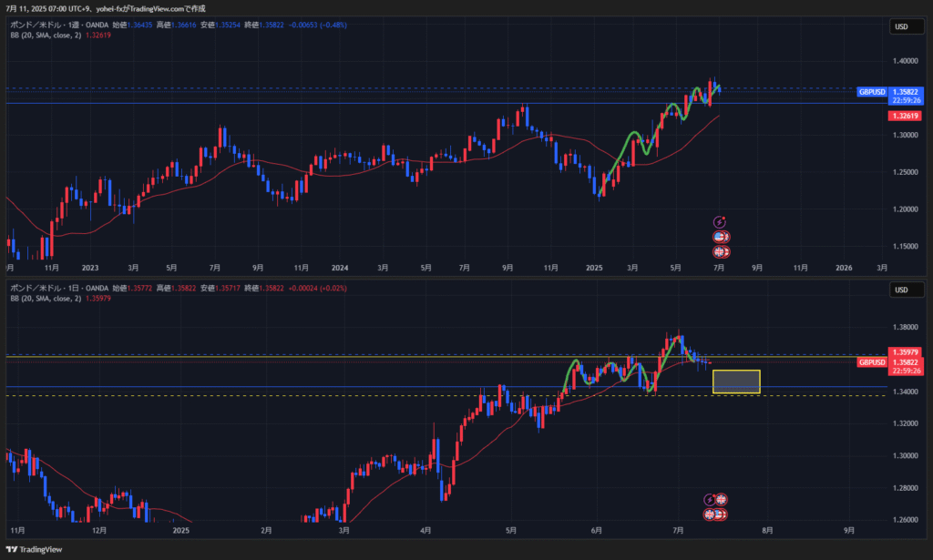Click the weekly change -0.00653 (-0.48%)
Image resolution: width=933 pixels, height=560 pixels.
point(318,25)
